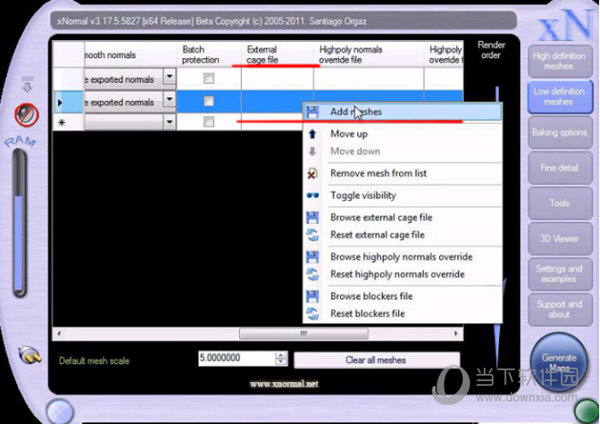Toggle Batch protection checkbox in new row

209,122
